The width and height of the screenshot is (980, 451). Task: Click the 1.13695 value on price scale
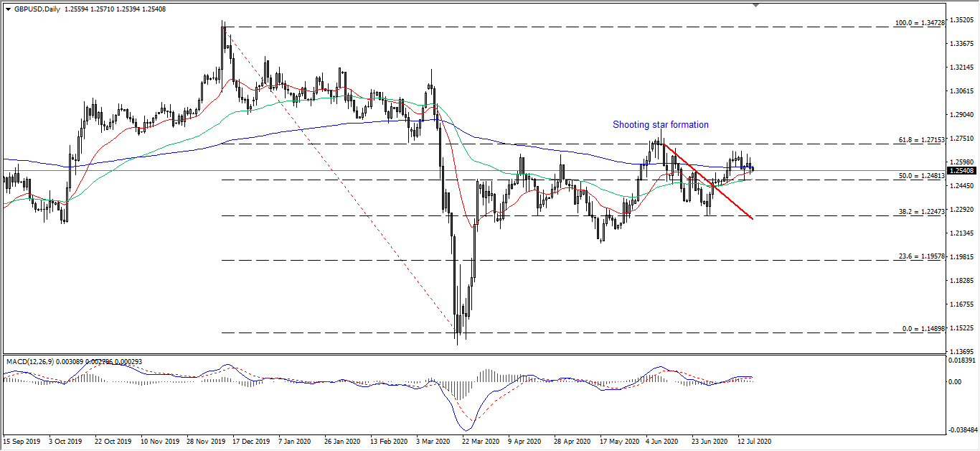click(961, 351)
